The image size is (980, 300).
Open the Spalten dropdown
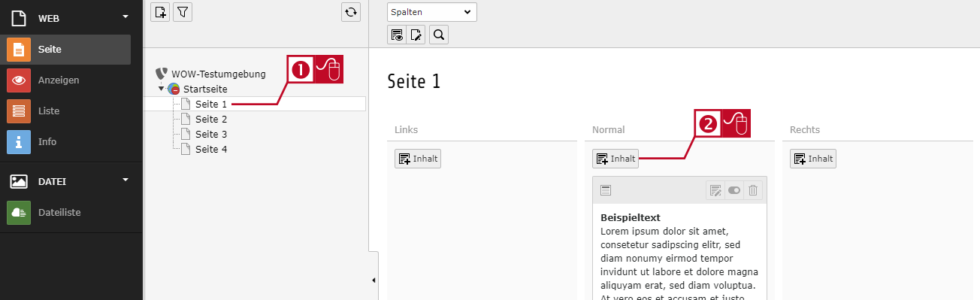432,12
